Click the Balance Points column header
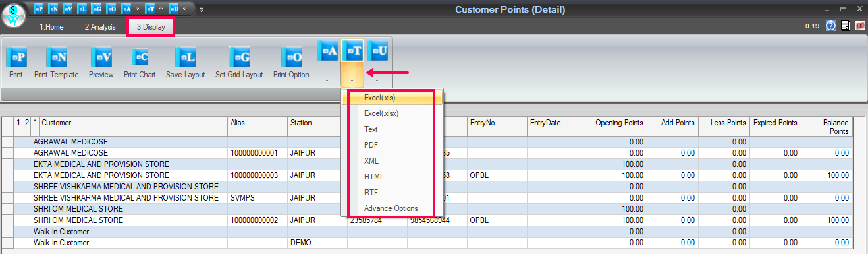The width and height of the screenshot is (868, 254). click(827, 127)
